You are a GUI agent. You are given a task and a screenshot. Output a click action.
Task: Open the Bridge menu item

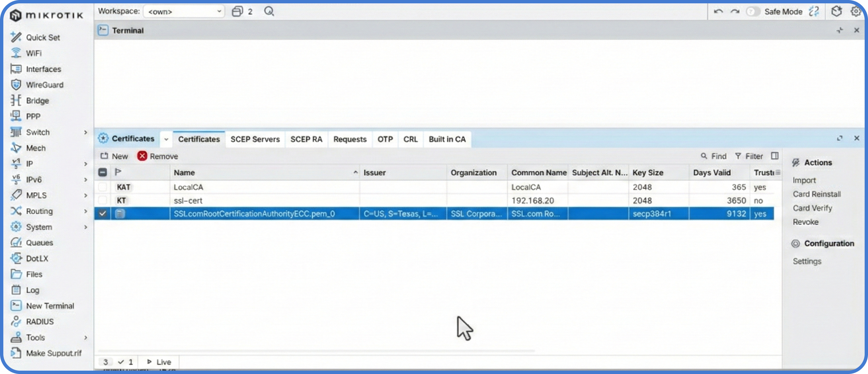click(37, 101)
